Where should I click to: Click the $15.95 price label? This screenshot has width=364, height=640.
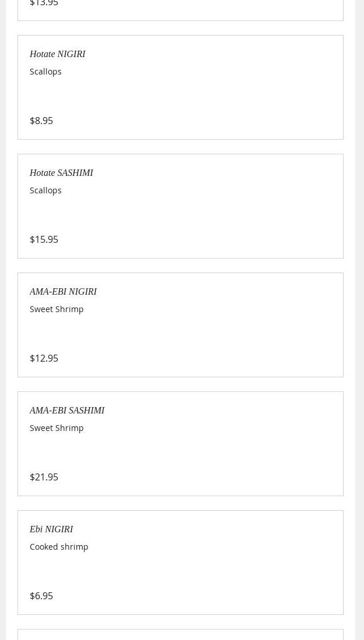pos(44,239)
